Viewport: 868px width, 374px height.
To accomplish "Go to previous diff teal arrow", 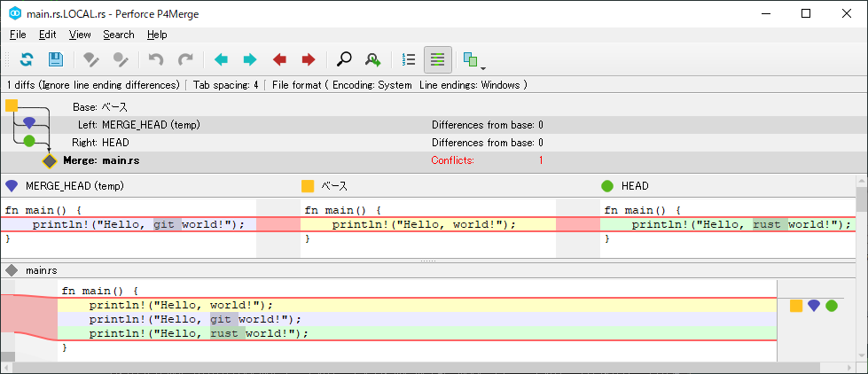I will tap(221, 59).
